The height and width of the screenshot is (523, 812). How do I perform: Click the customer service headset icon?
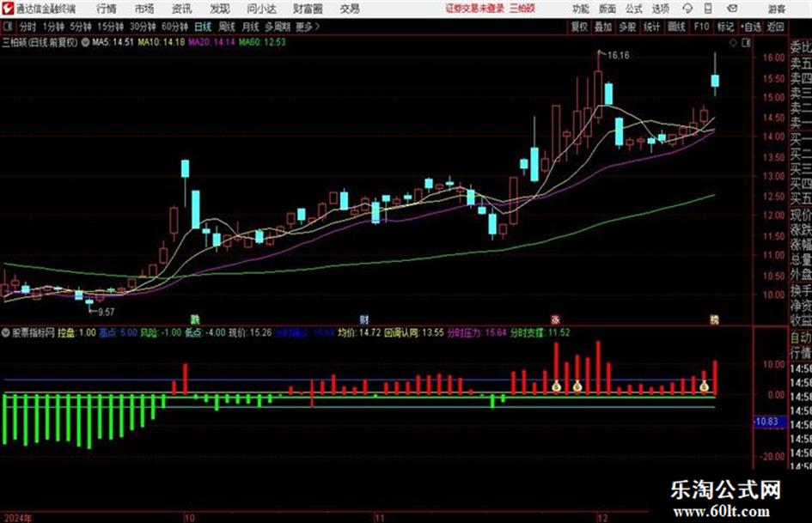tap(687, 9)
